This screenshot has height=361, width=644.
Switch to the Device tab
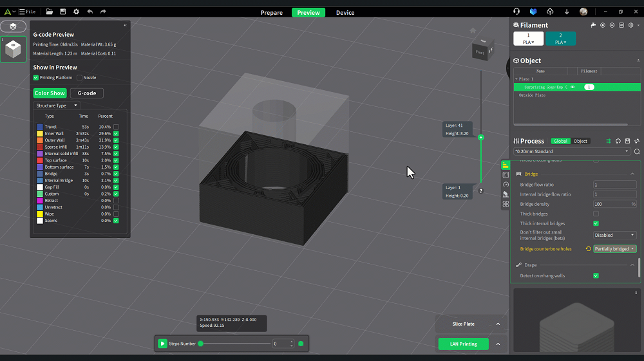point(345,13)
